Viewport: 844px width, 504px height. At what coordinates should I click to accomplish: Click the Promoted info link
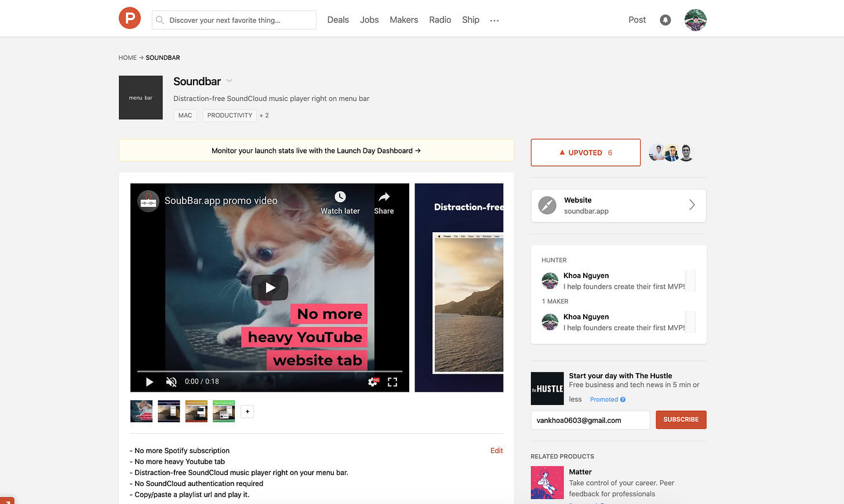coord(607,400)
